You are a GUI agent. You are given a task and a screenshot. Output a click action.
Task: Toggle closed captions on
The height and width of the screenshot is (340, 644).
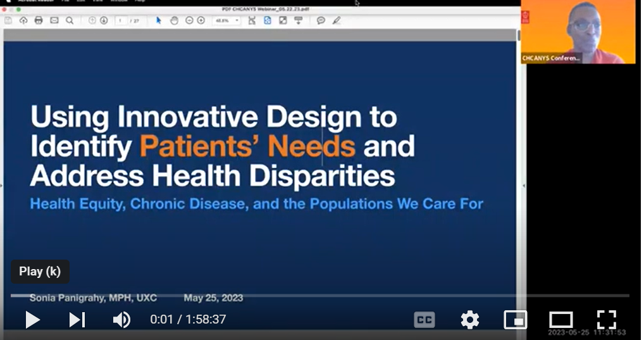(x=424, y=320)
